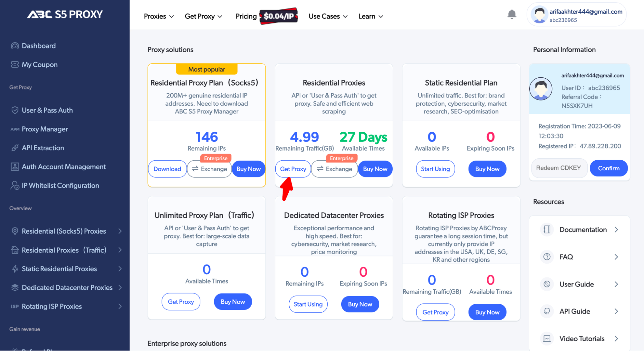The width and height of the screenshot is (644, 351).
Task: Click the API Guide icon
Action: 547,311
